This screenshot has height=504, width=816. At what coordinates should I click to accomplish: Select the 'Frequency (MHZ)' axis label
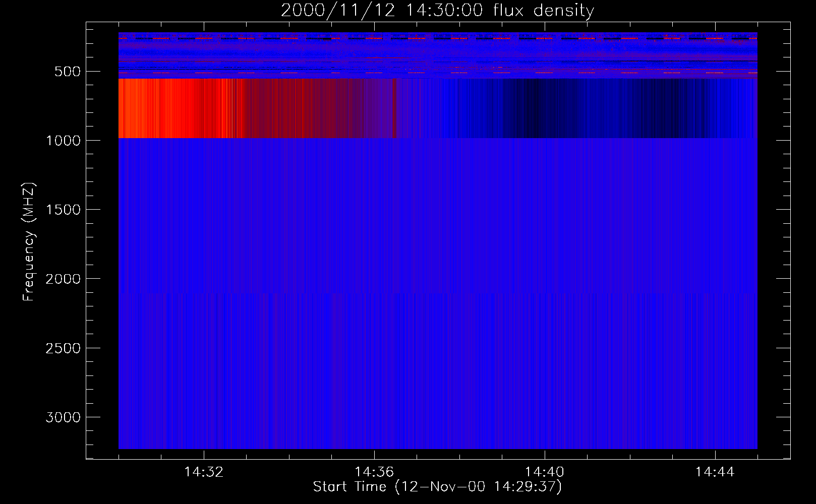(29, 242)
